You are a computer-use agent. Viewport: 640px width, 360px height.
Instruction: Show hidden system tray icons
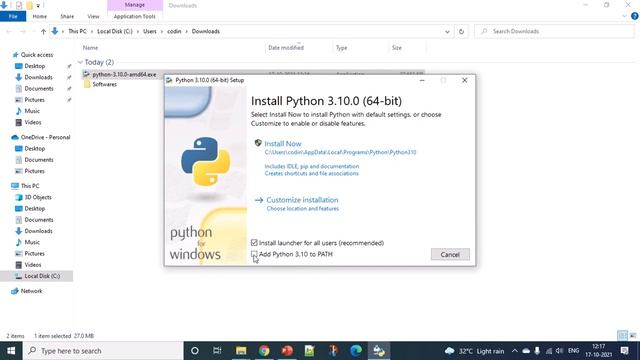(x=515, y=351)
